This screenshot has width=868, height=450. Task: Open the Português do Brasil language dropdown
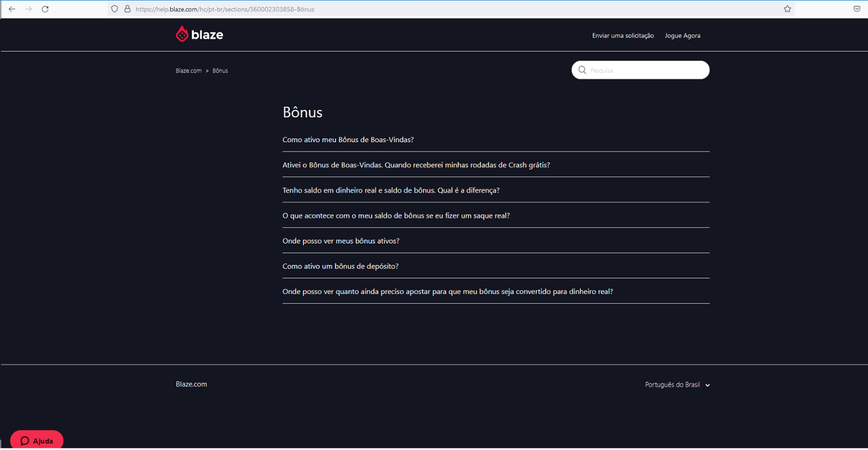pyautogui.click(x=676, y=385)
